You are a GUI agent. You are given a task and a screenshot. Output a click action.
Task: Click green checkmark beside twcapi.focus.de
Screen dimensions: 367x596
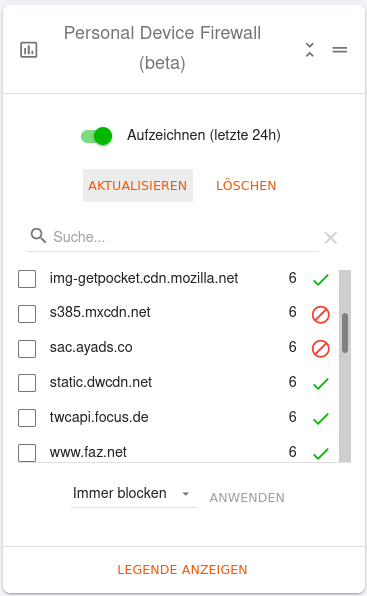tap(321, 419)
